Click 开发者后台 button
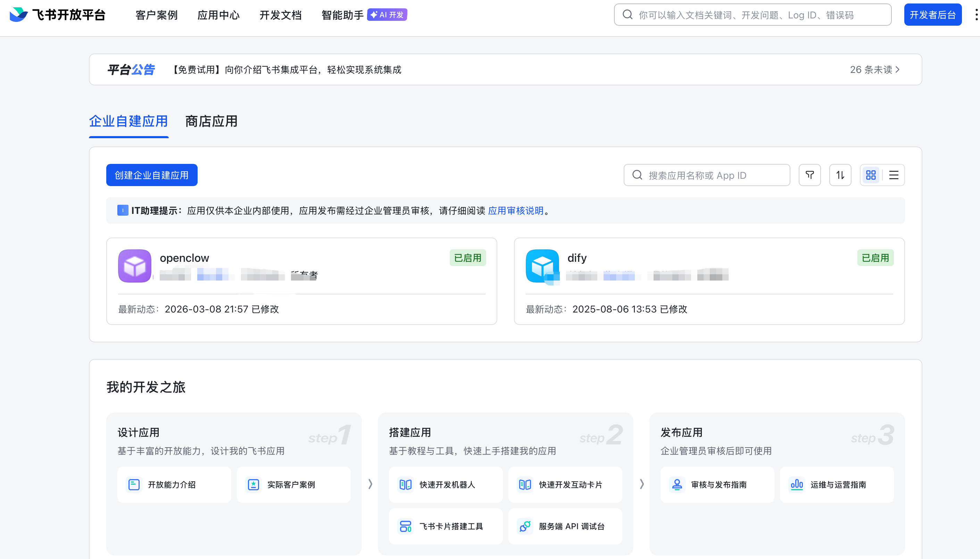 [x=932, y=15]
